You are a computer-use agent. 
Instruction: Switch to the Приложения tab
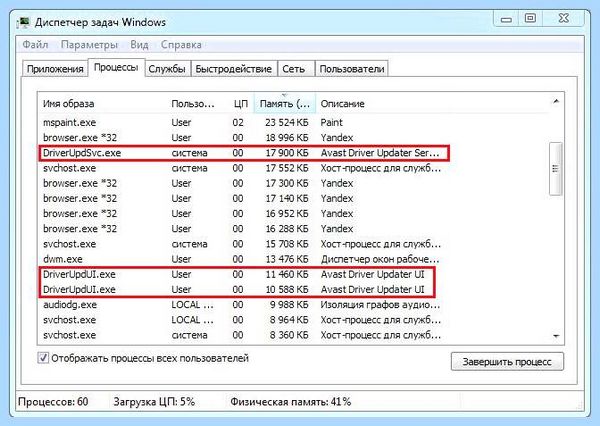[x=55, y=69]
